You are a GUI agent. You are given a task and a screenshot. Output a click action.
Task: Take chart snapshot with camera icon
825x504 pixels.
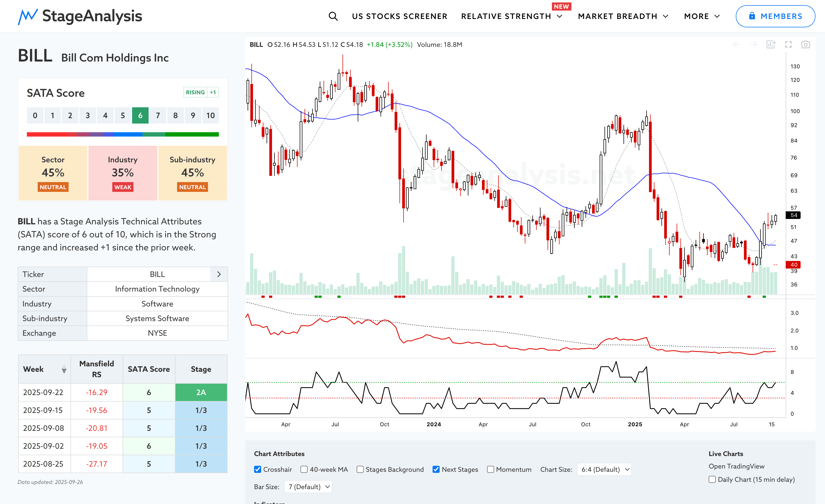point(805,44)
